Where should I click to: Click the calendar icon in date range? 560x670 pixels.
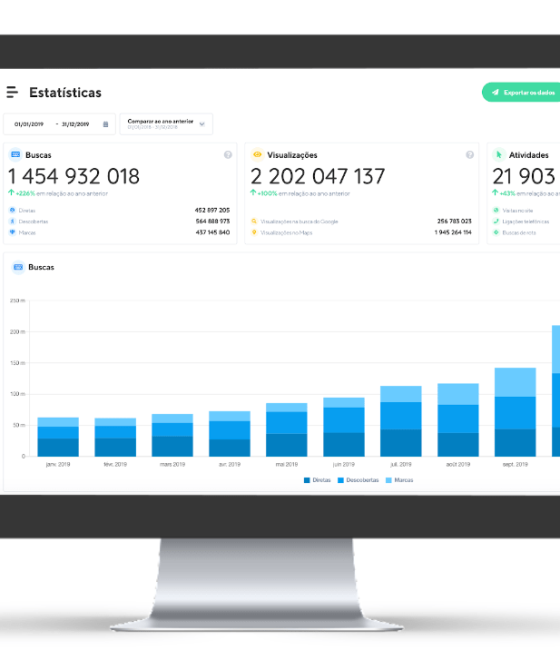click(x=106, y=124)
